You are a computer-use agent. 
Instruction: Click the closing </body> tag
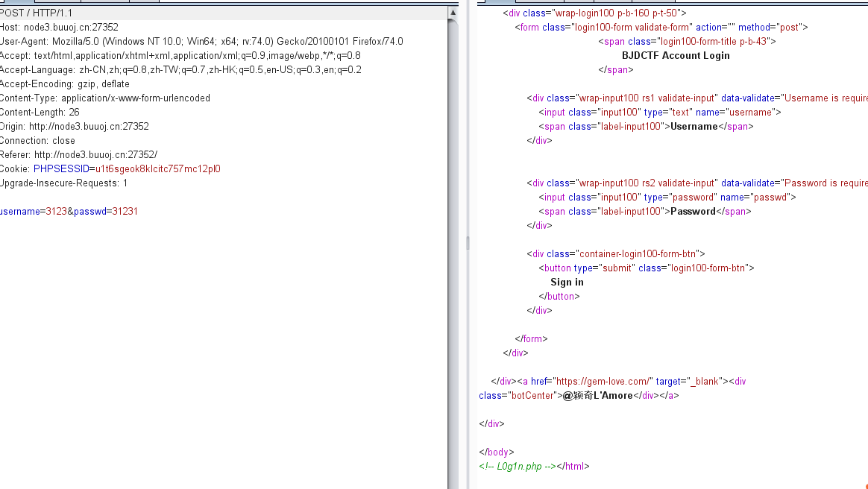497,452
